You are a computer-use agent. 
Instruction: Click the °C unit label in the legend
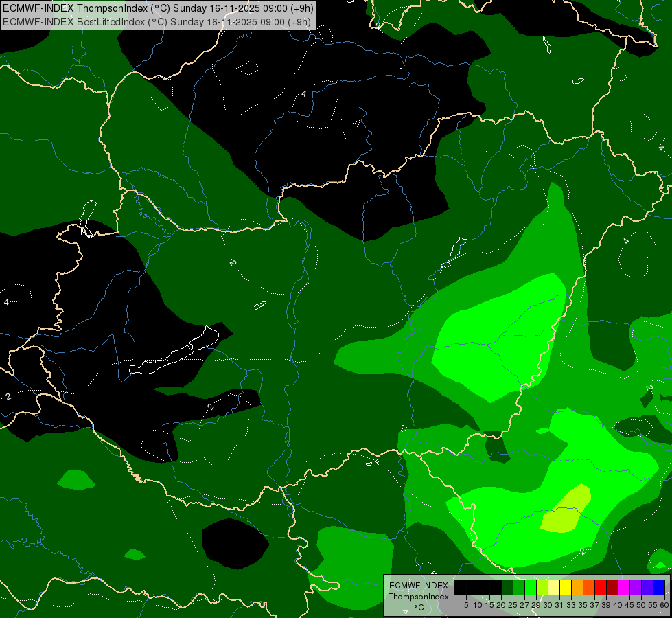tap(419, 608)
